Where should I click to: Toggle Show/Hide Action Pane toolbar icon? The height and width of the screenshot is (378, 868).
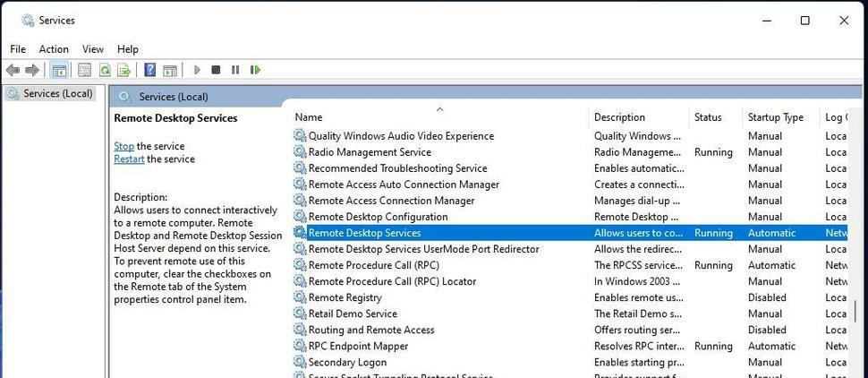coord(170,70)
